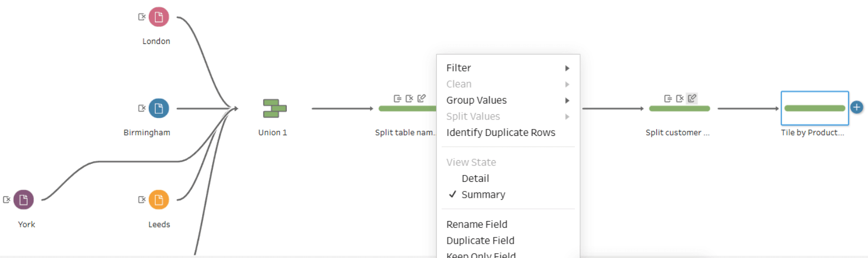Click the plus icon after Tile by Product
The height and width of the screenshot is (258, 868).
[857, 107]
